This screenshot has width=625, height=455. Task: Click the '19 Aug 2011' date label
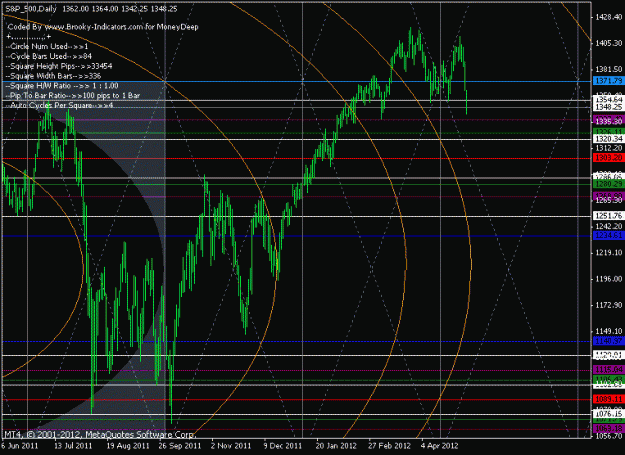[128, 445]
